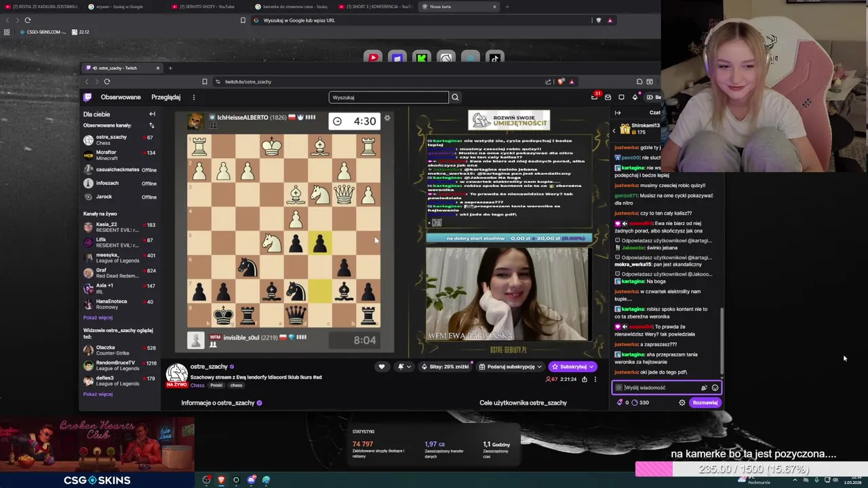Click the purple Subskrybuj button

[573, 367]
